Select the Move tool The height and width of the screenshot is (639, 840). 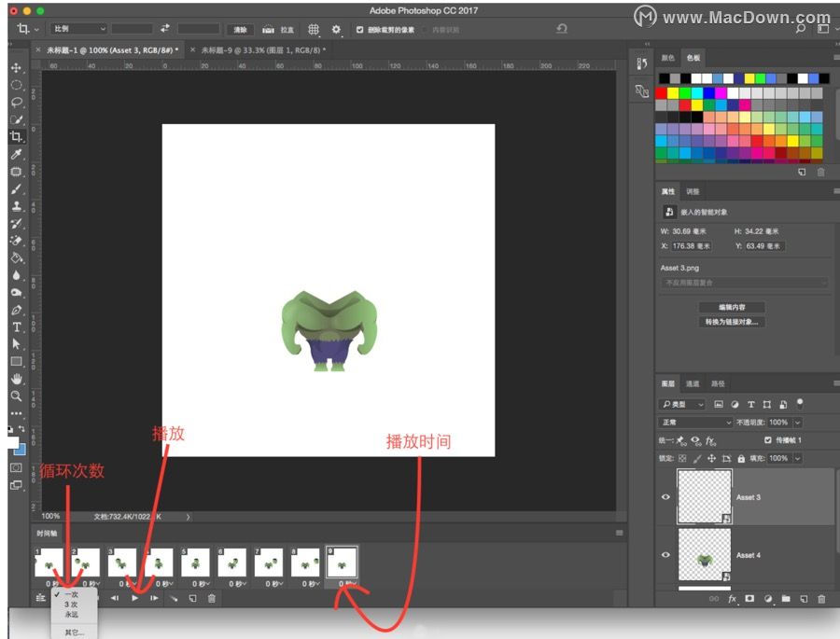point(16,68)
